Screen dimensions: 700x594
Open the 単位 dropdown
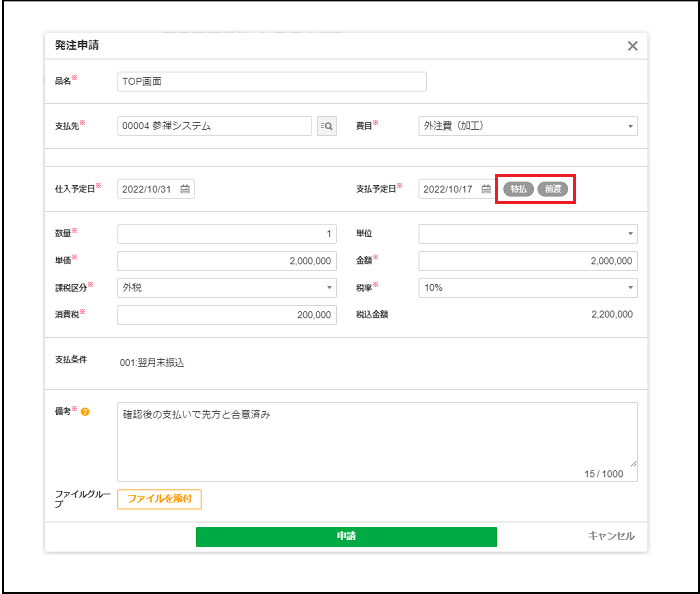[528, 233]
